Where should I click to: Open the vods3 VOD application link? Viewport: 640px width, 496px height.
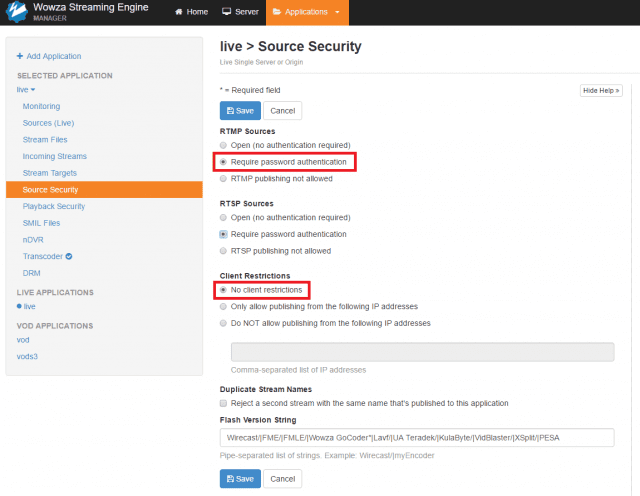pos(27,356)
